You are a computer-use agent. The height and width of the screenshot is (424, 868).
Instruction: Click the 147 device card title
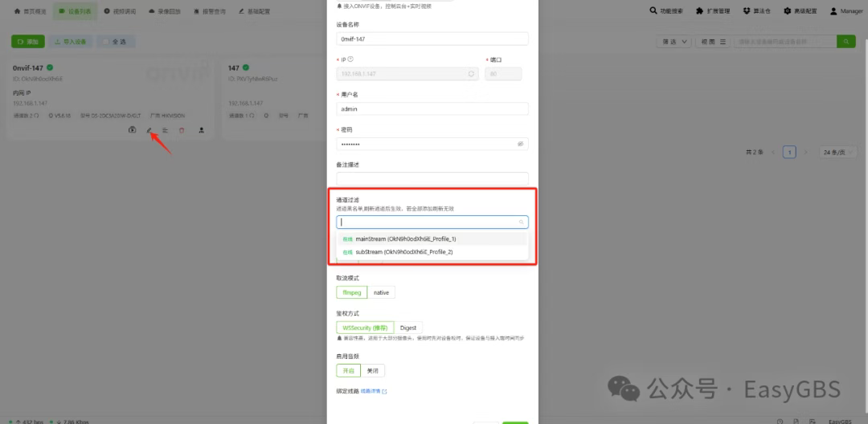(234, 67)
